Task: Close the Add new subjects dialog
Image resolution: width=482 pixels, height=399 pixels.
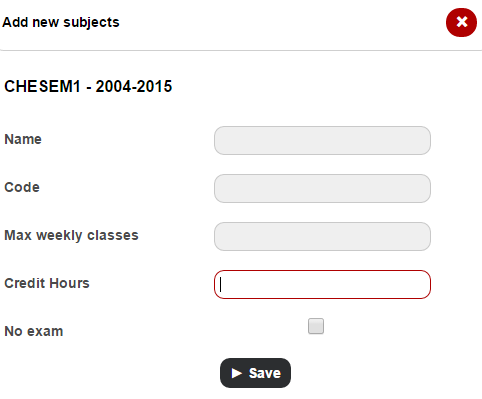Action: pyautogui.click(x=461, y=22)
